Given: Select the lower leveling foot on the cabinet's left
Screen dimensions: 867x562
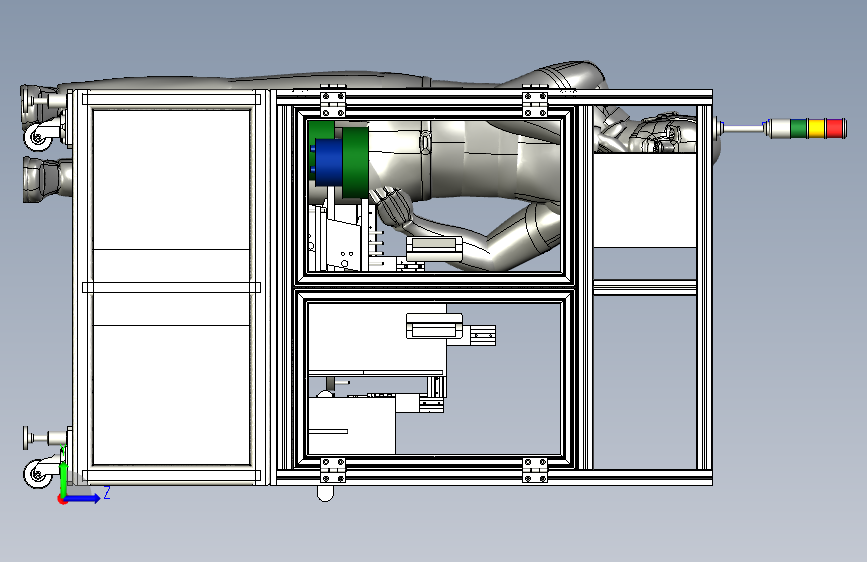Looking at the screenshot, I should (x=45, y=438).
